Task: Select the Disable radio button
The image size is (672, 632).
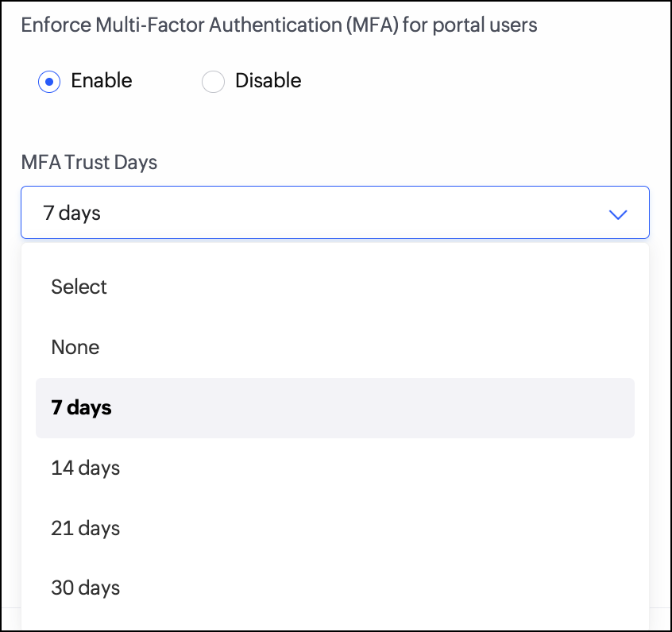Action: [213, 82]
